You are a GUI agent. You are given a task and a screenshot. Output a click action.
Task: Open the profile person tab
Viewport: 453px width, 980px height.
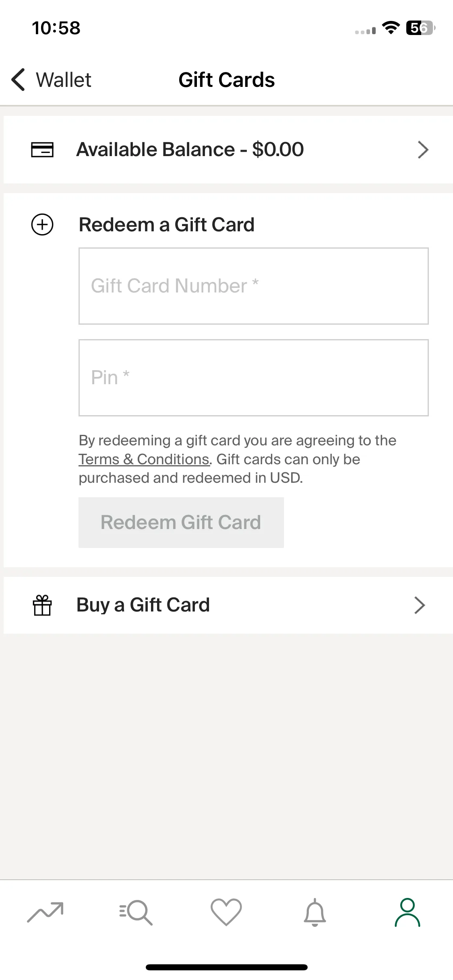(x=407, y=912)
